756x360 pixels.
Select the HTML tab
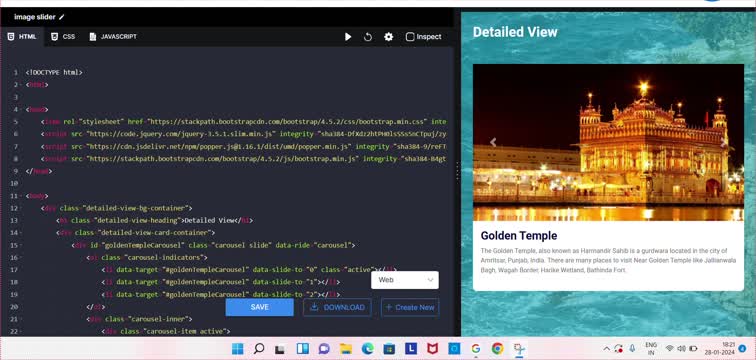tap(22, 37)
